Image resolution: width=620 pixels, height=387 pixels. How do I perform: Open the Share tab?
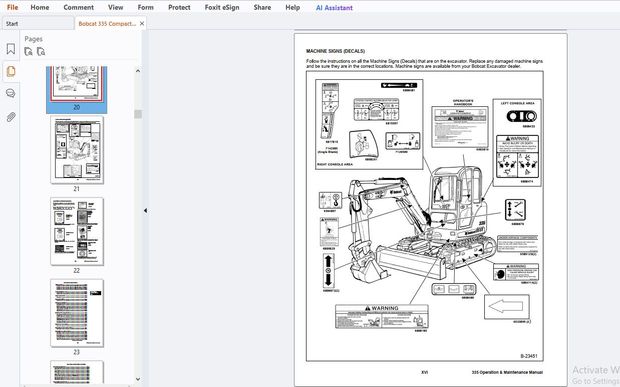262,7
